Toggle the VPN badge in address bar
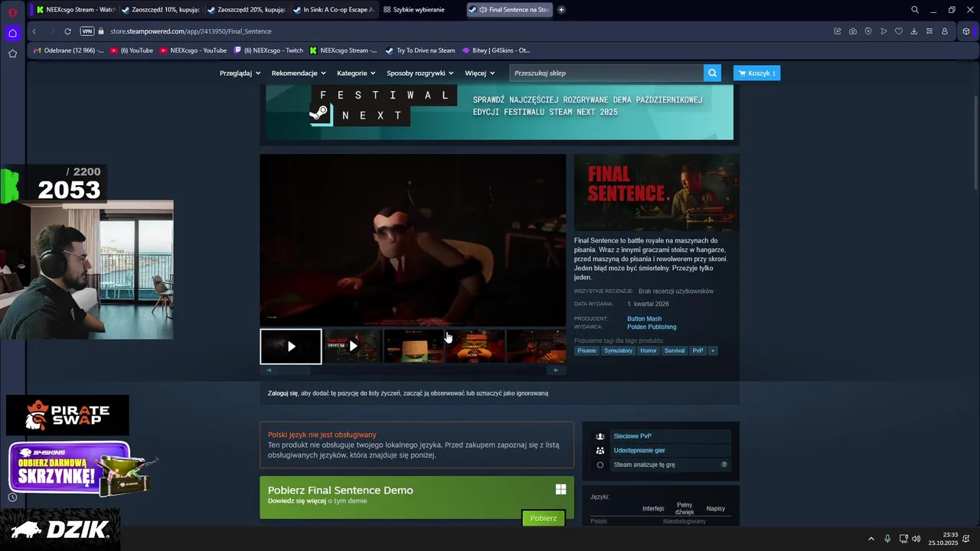The width and height of the screenshot is (980, 551). [x=87, y=31]
